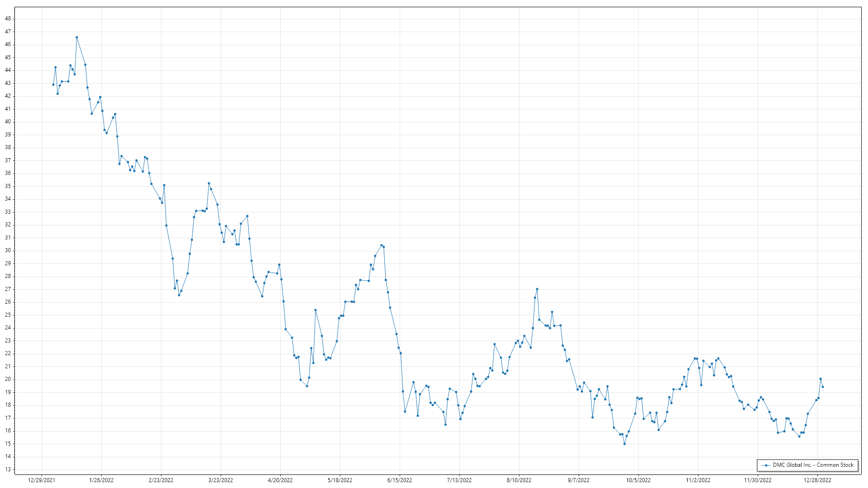Click the 7/13/2022 x-axis date label
The height and width of the screenshot is (488, 868).
point(459,480)
